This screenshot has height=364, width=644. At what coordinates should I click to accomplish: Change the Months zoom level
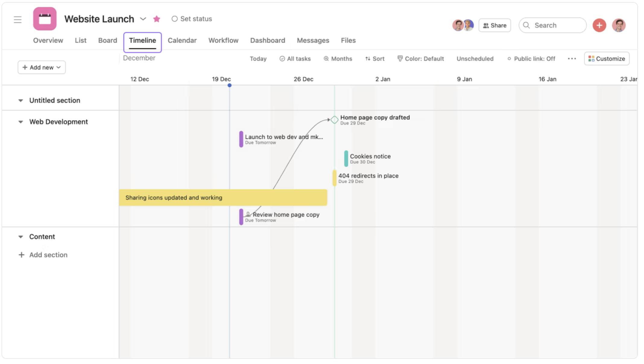pos(338,59)
